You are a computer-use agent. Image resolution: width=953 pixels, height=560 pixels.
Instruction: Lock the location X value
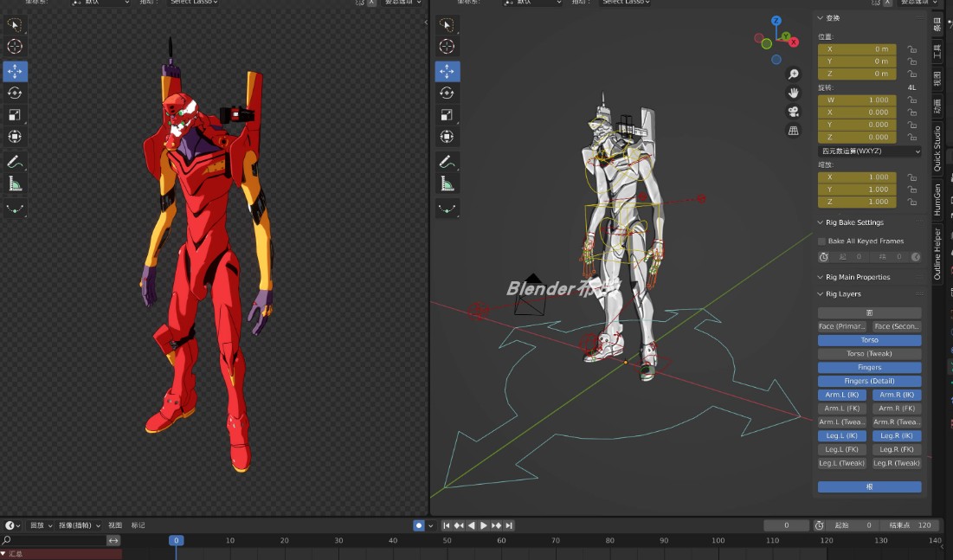click(x=911, y=49)
